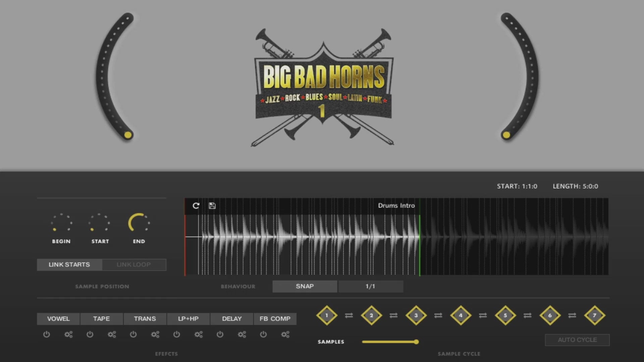Image resolution: width=644 pixels, height=362 pixels.
Task: Click the right curved arc slider's yellow handle
Action: pos(506,135)
